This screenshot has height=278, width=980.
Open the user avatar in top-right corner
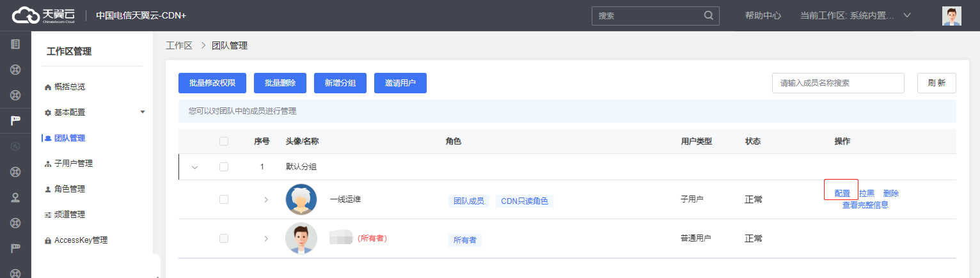point(951,15)
